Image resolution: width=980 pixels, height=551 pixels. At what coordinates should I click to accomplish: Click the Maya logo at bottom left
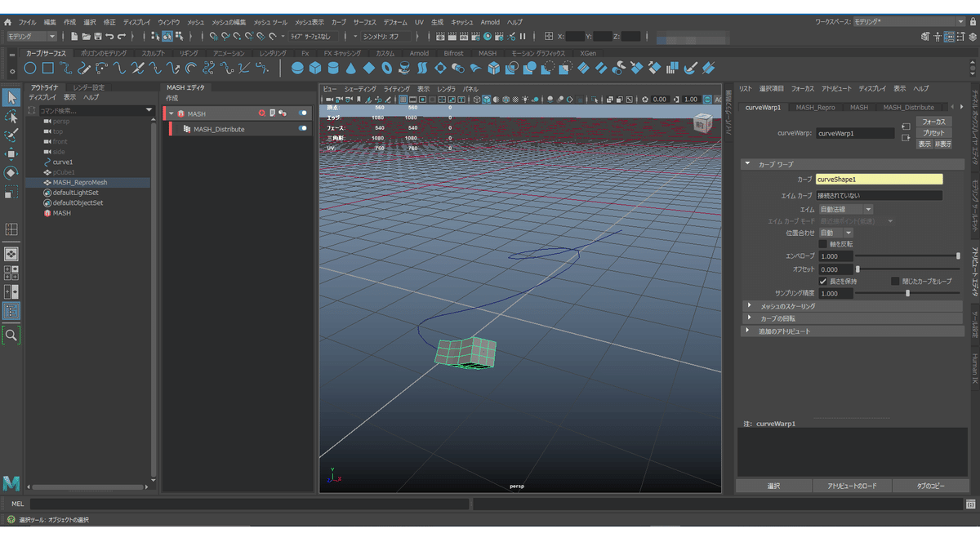[11, 482]
